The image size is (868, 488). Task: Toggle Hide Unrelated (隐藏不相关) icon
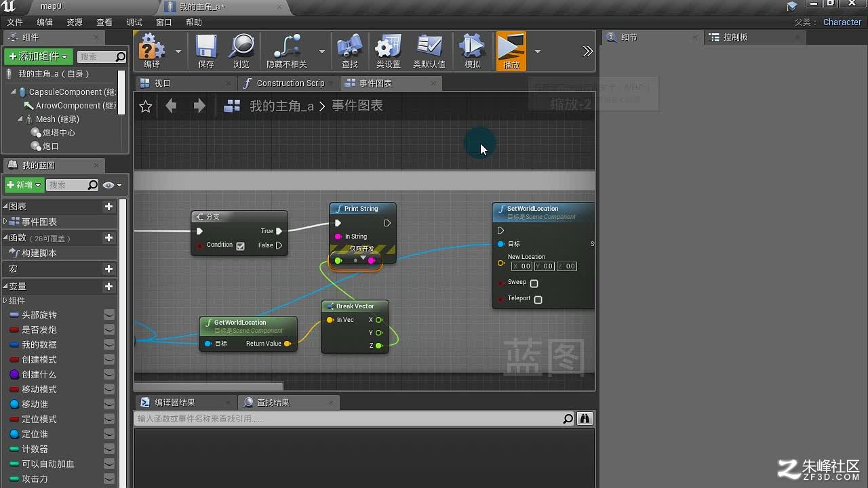pyautogui.click(x=286, y=47)
